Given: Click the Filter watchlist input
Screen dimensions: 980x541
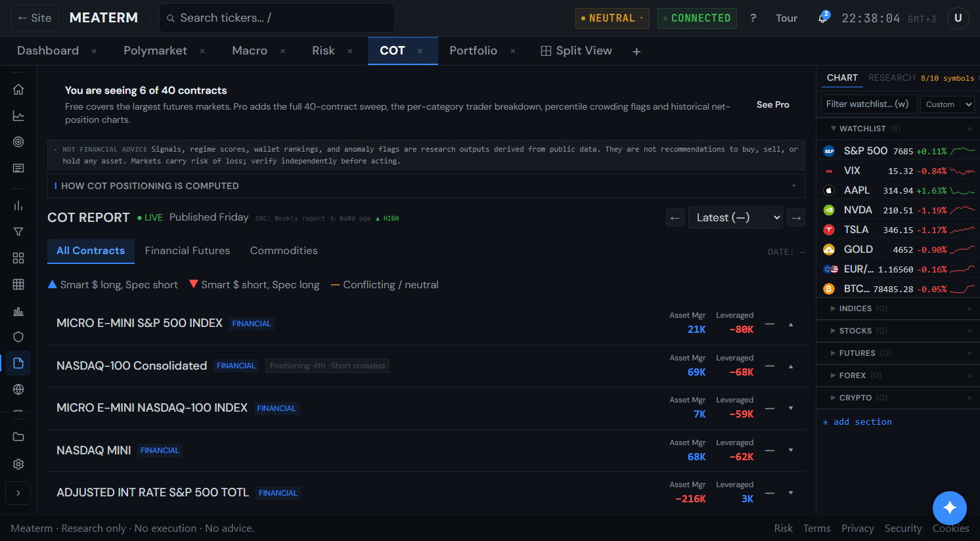Looking at the screenshot, I should pyautogui.click(x=868, y=104).
